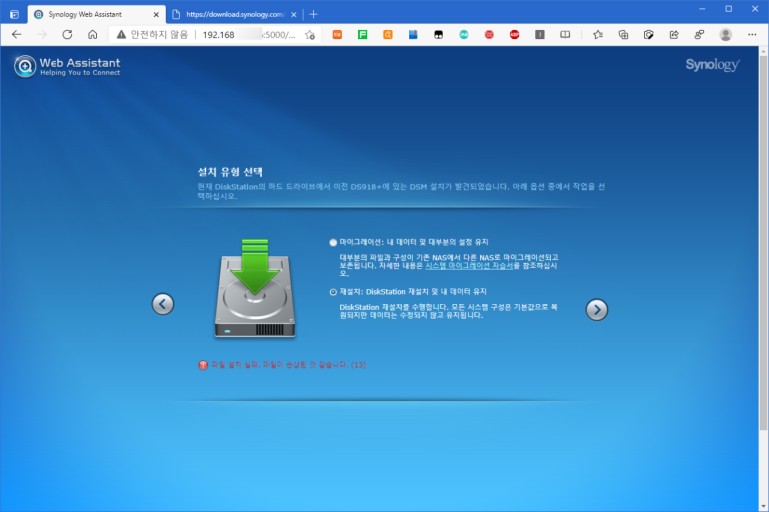The image size is (769, 512).
Task: Maximize the browser window
Action: click(x=729, y=9)
